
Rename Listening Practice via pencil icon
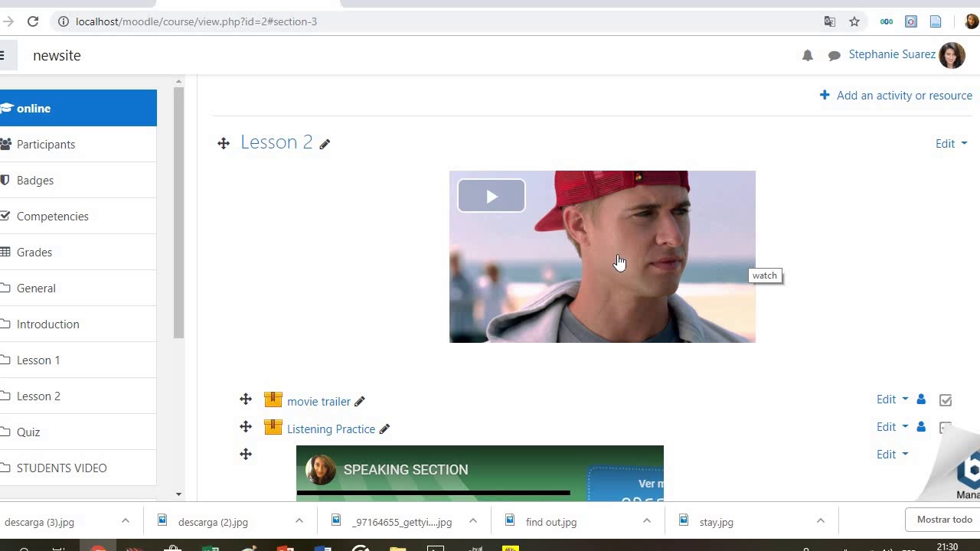384,429
